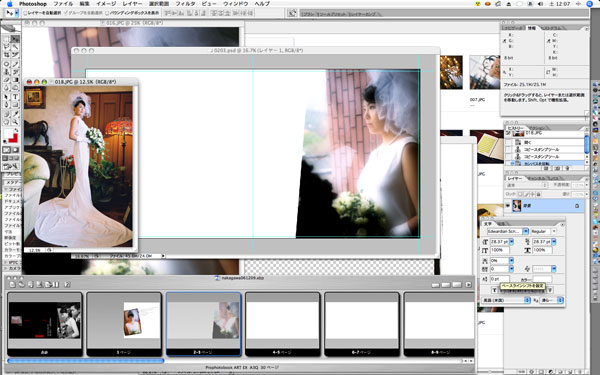Screen dimensions: 600x375
Task: Open the フィルタ menu
Action: 185,3
